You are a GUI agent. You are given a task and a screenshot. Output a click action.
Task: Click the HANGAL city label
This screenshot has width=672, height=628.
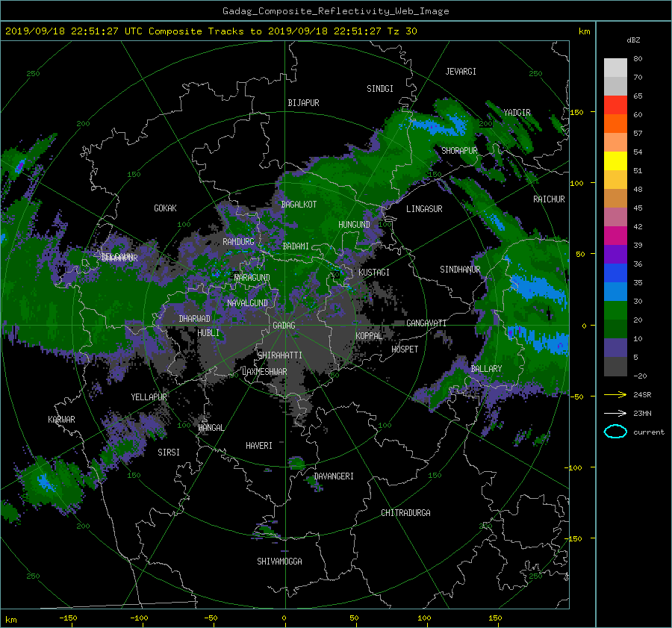coord(211,428)
